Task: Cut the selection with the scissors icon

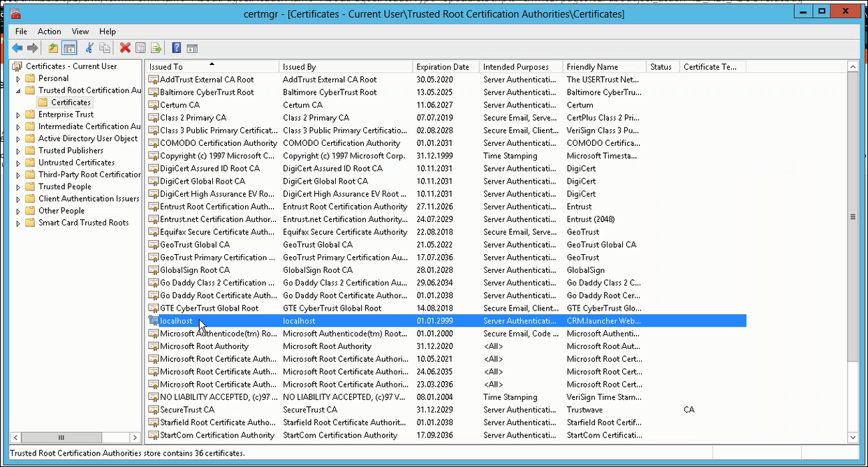Action: coord(89,48)
